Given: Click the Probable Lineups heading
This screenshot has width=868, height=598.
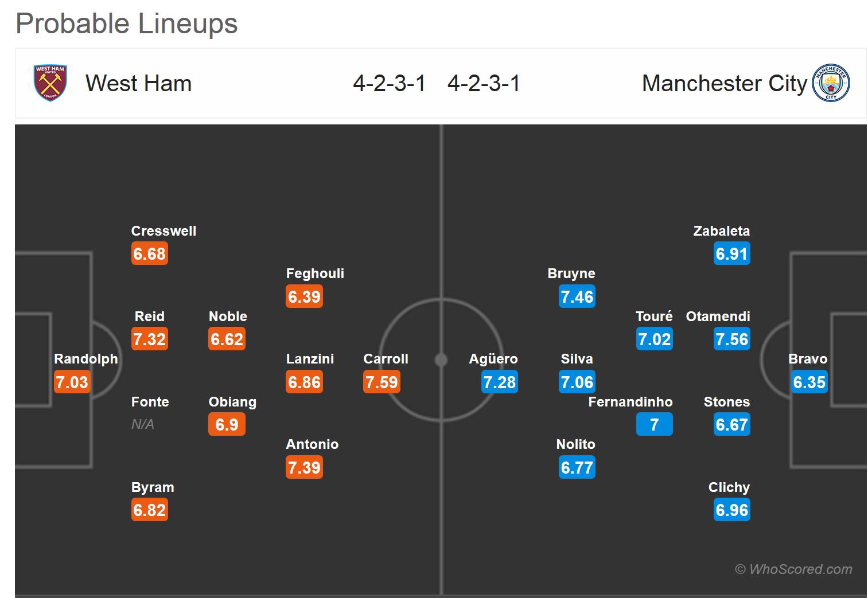Looking at the screenshot, I should (127, 24).
